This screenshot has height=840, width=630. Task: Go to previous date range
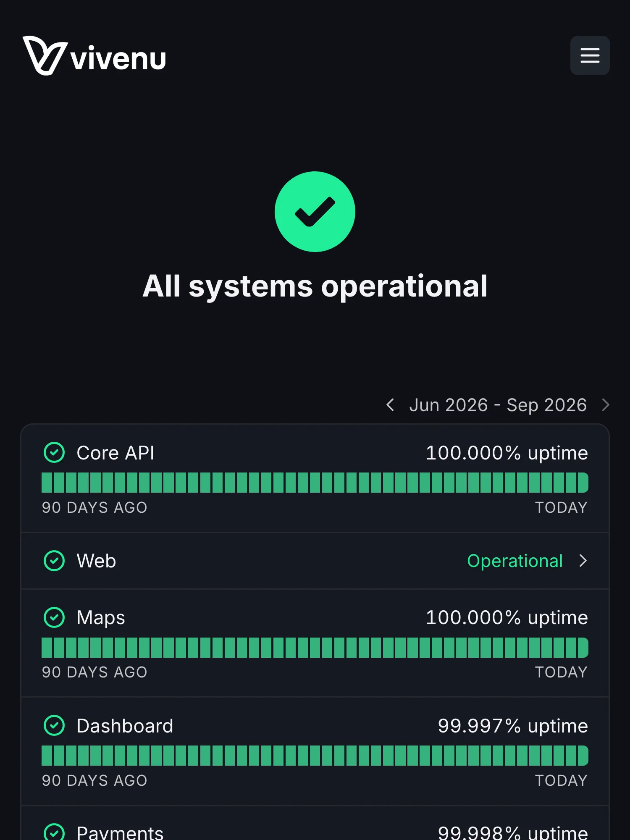tap(390, 405)
